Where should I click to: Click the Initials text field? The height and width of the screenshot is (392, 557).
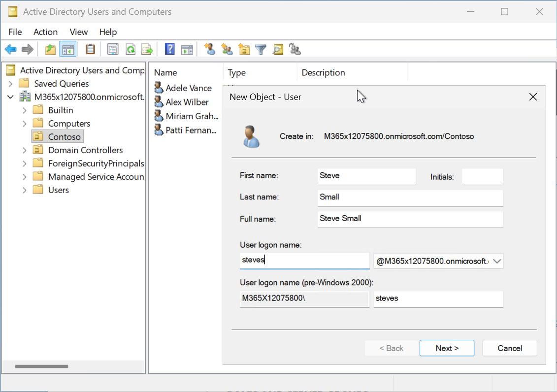(x=482, y=177)
